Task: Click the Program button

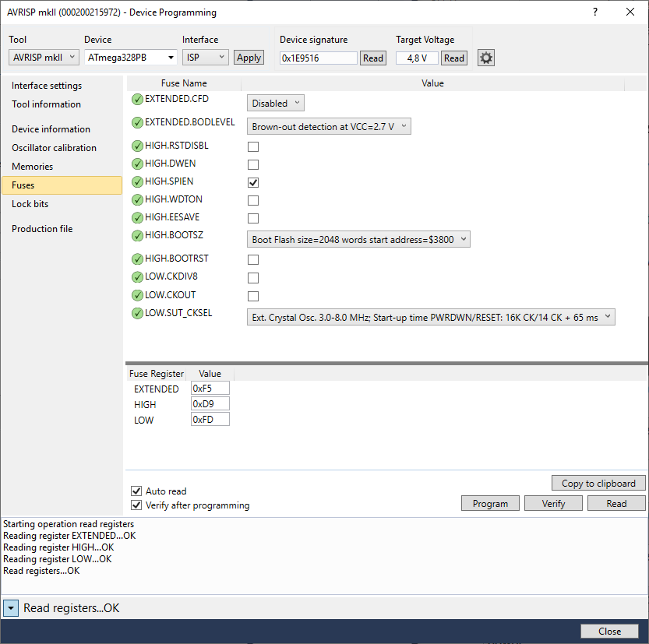Action: pyautogui.click(x=490, y=503)
